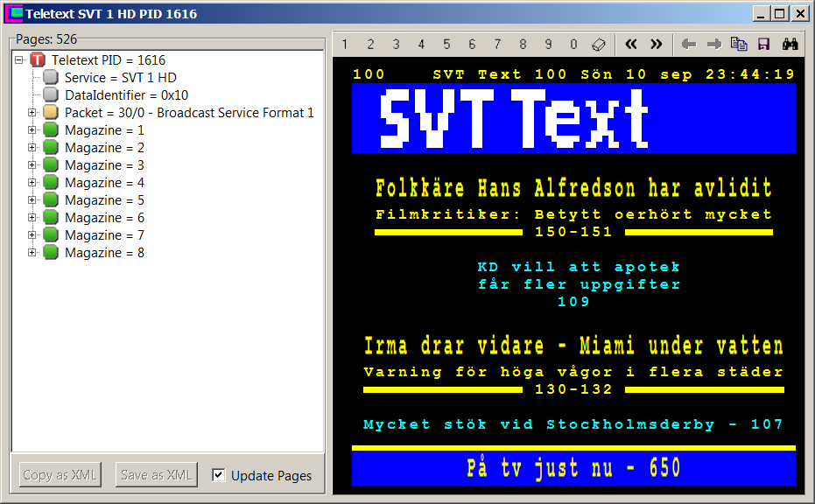Expand the Magazine = 6 node
This screenshot has width=815, height=504.
(x=32, y=217)
